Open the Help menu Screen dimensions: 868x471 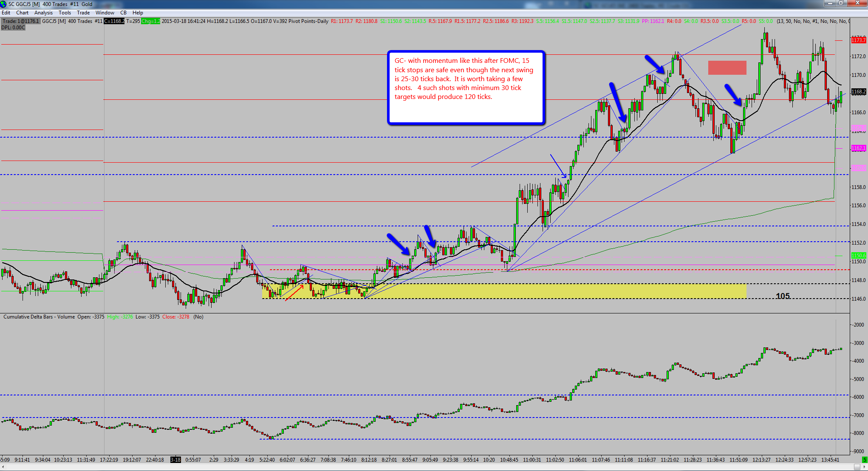click(x=138, y=13)
